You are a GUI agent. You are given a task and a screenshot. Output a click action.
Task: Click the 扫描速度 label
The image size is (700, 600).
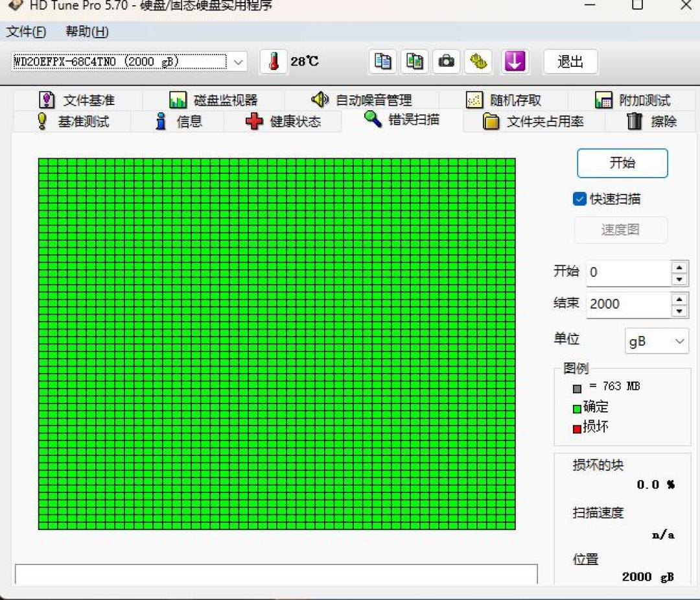point(598,512)
